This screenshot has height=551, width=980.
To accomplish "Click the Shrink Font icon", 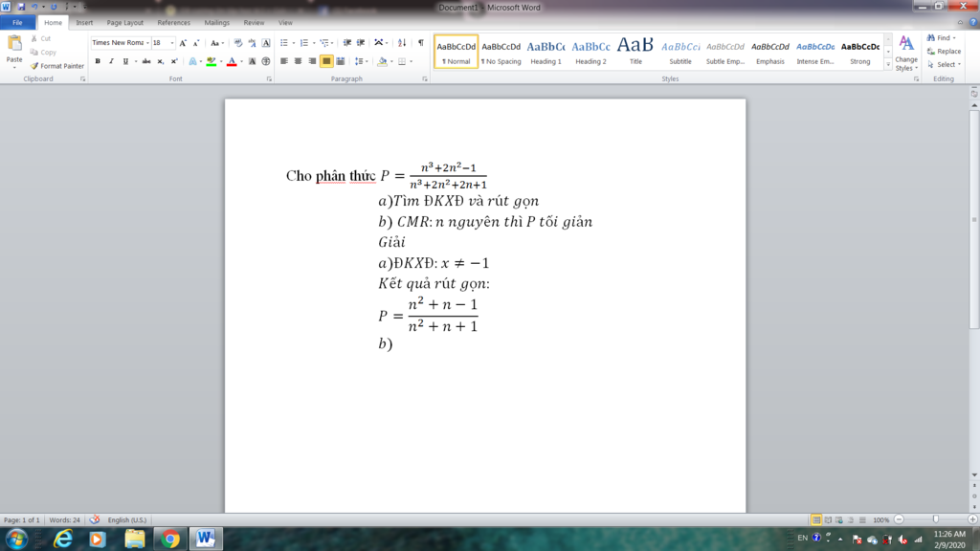I will (196, 43).
